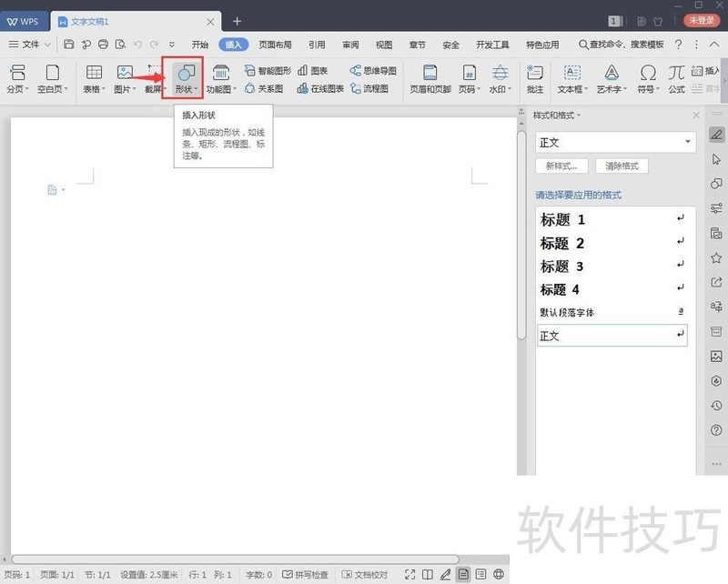Expand the 样式和格式 panel title dropdown
Viewport: 728px width, 584px height.
tap(579, 116)
